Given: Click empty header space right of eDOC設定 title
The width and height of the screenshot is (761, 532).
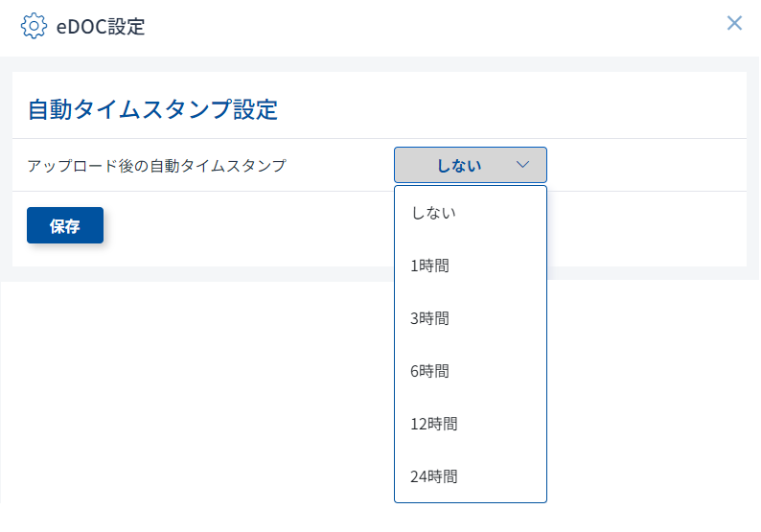Looking at the screenshot, I should coord(431,26).
